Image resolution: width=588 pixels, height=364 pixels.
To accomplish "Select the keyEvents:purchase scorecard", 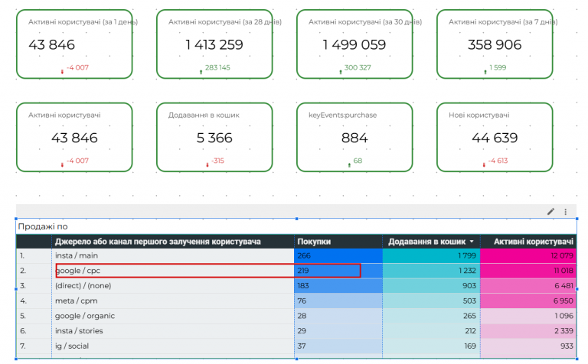I will click(x=354, y=137).
